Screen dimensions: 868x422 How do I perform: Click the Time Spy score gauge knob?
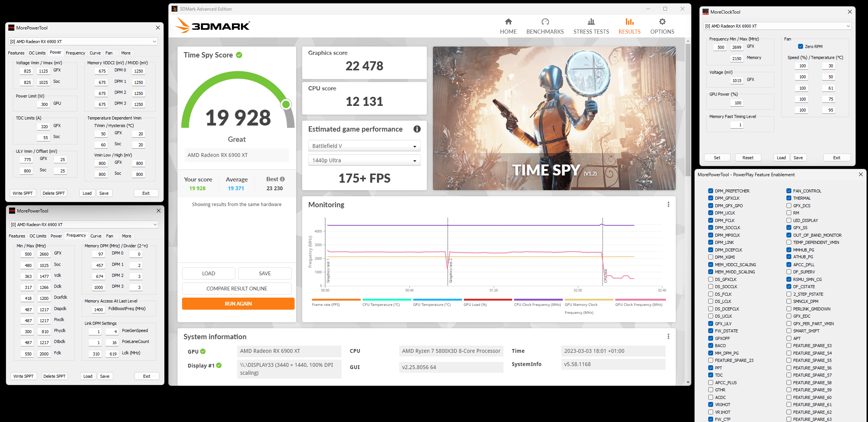286,104
